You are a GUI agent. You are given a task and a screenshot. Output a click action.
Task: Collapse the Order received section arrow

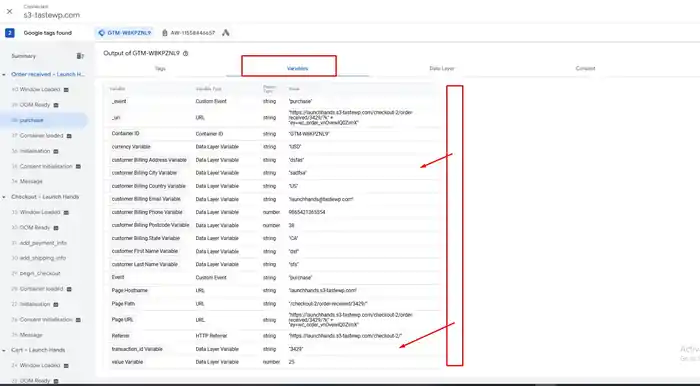pyautogui.click(x=4, y=75)
